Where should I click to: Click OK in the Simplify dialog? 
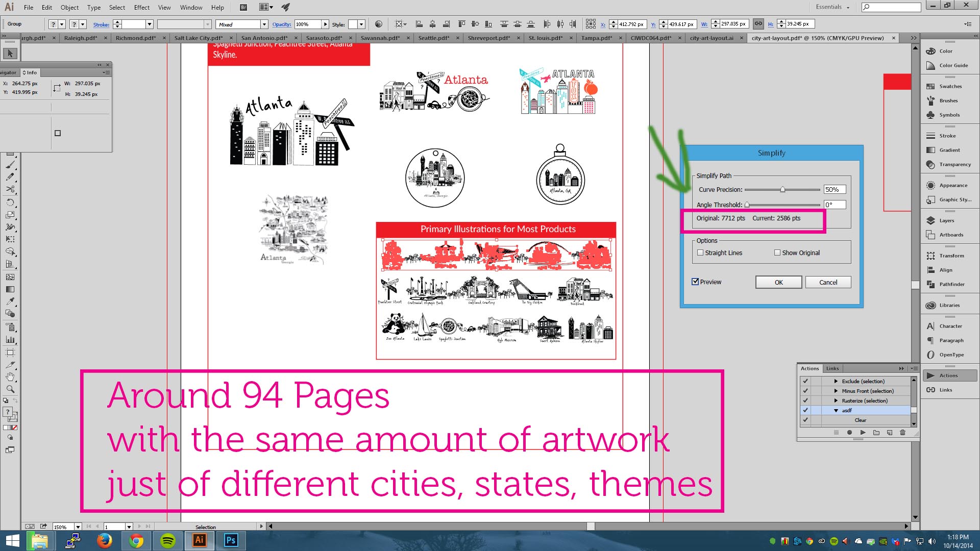point(778,282)
